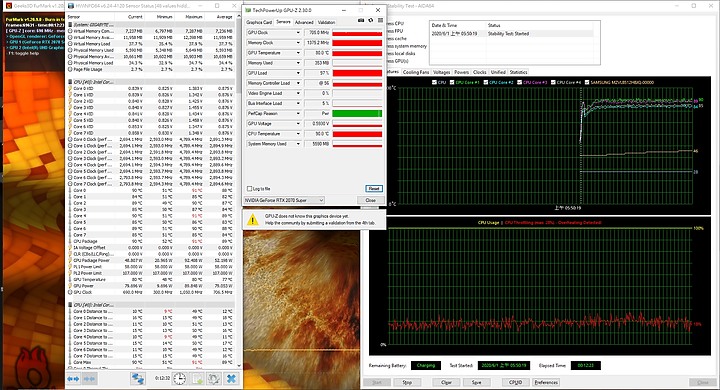Open the PerfCap Reason sensor dropdown
720x390 pixels.
(x=298, y=113)
